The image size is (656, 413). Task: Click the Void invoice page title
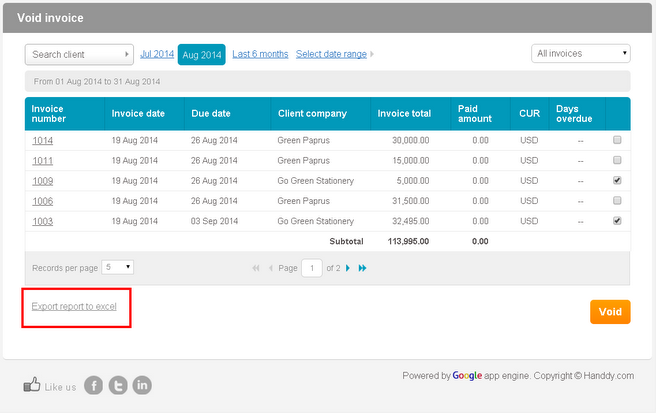click(x=50, y=18)
